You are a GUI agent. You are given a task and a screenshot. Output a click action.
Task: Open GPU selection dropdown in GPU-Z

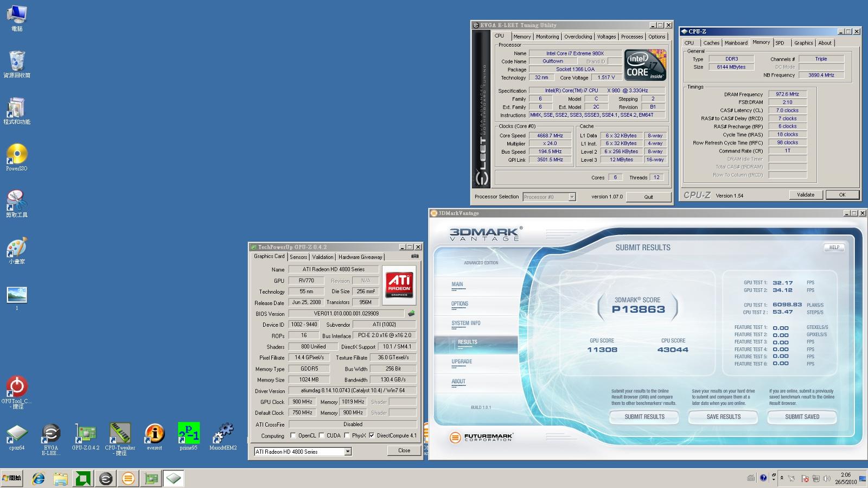[348, 452]
